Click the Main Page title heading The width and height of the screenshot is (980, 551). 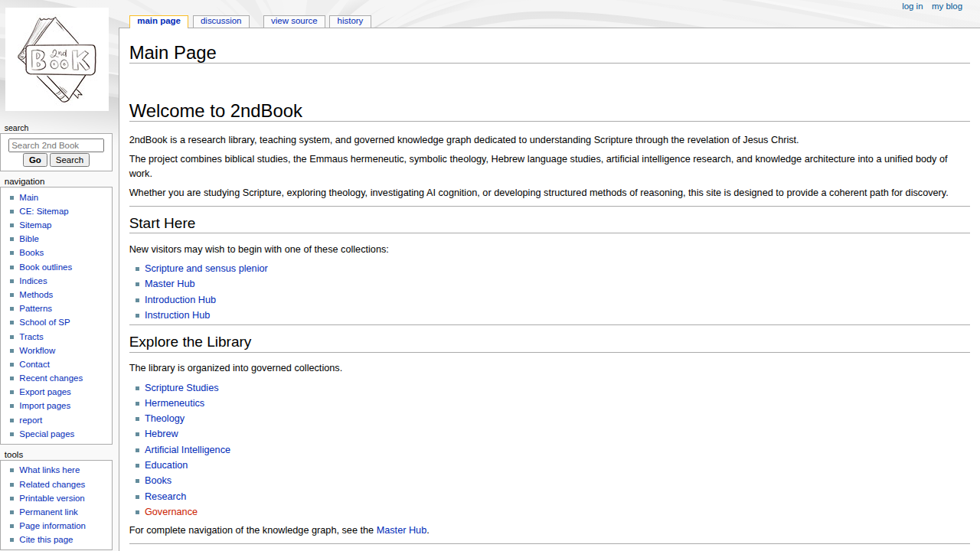pyautogui.click(x=173, y=53)
